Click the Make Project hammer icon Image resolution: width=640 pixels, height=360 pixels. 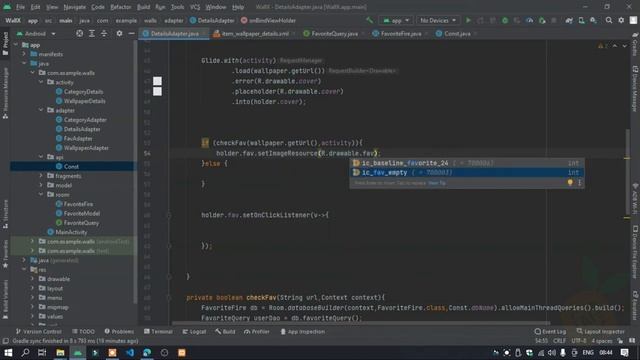(369, 20)
